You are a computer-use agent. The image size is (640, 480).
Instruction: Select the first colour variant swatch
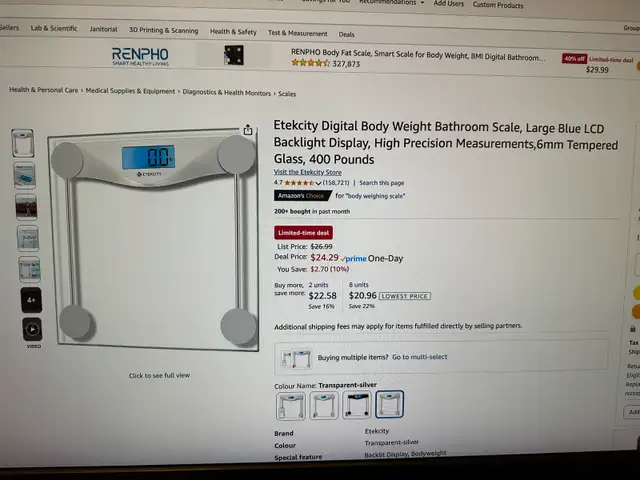291,406
